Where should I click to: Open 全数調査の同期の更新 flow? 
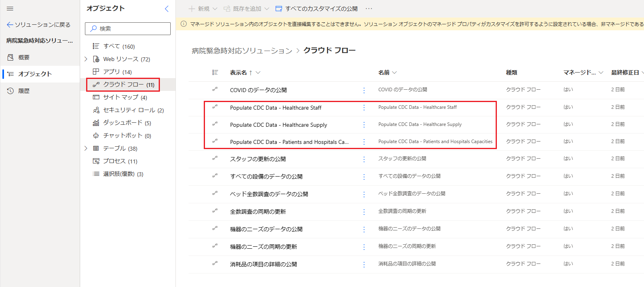pos(258,212)
